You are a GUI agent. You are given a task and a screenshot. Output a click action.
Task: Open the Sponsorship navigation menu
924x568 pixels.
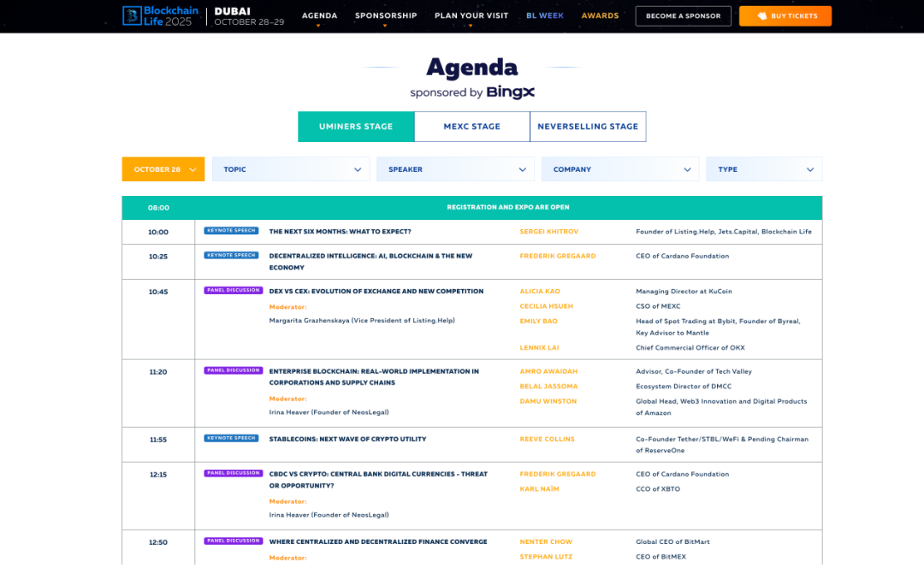coord(386,16)
